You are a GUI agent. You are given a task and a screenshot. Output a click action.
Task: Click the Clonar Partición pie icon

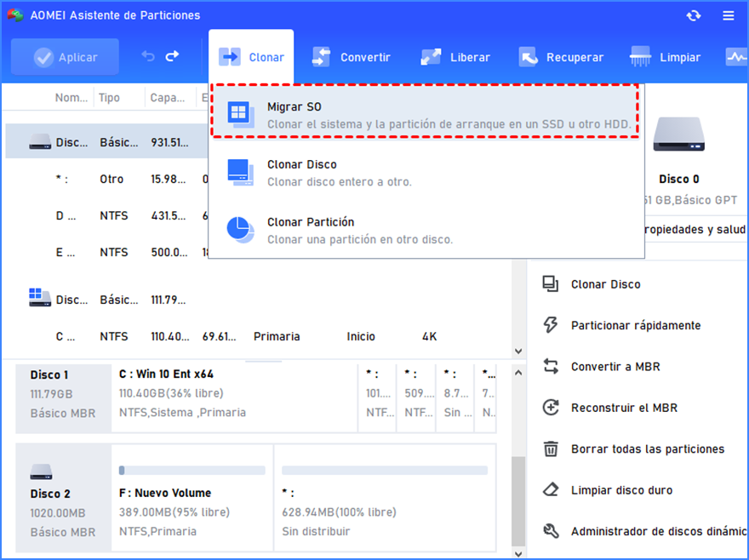[240, 230]
